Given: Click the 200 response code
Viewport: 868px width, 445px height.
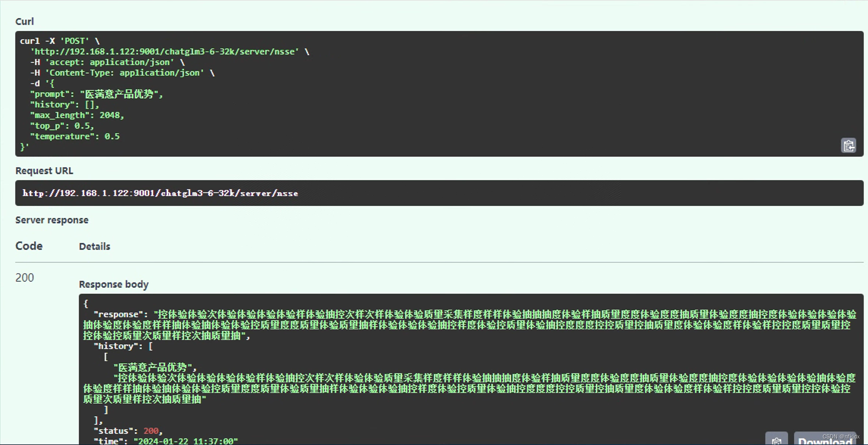Looking at the screenshot, I should pyautogui.click(x=24, y=278).
